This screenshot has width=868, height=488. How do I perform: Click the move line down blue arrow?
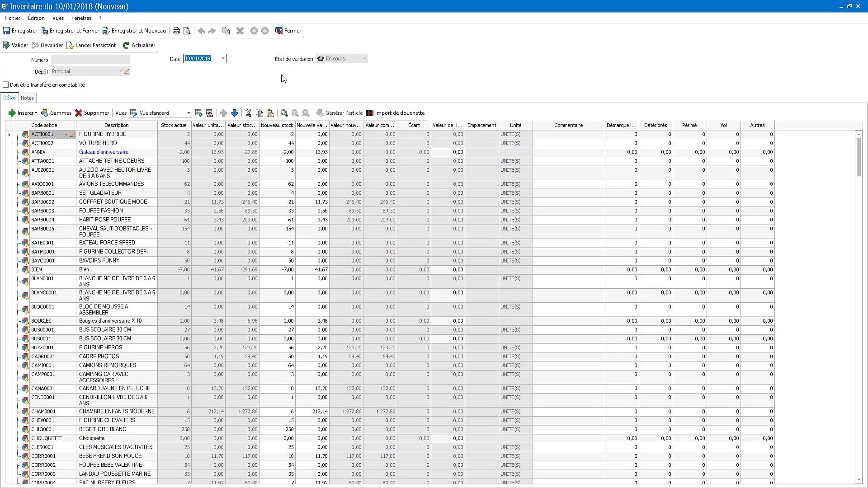pyautogui.click(x=235, y=113)
